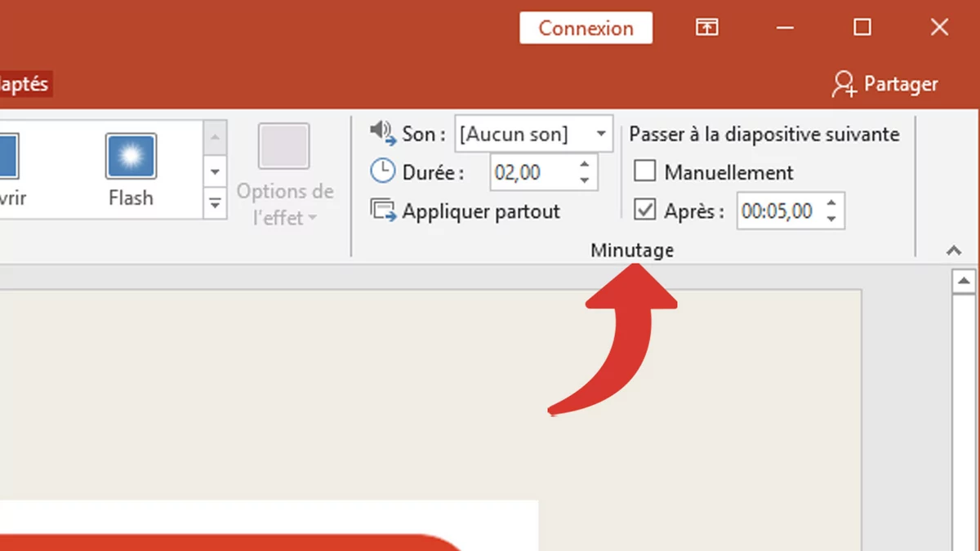Decrease Après time with down arrow

(831, 219)
